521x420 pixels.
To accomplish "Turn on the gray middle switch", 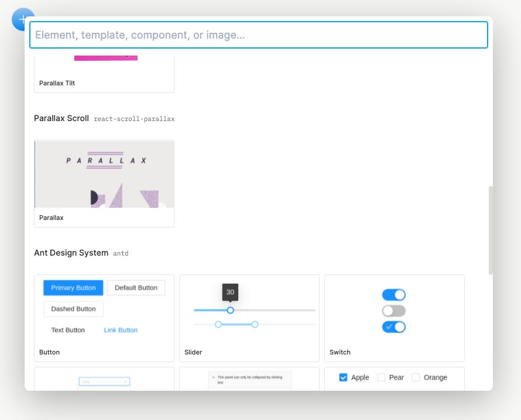I will (393, 311).
